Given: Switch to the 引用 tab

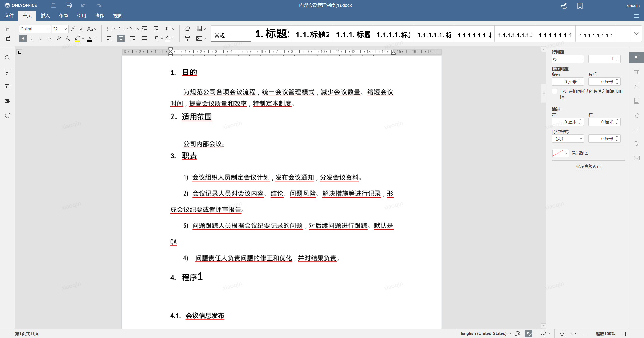Looking at the screenshot, I should (x=82, y=16).
